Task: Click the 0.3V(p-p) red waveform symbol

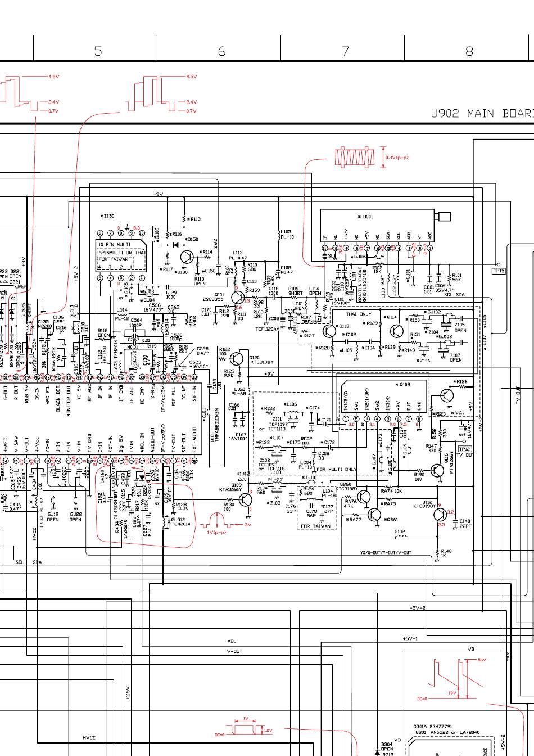Action: 354,157
